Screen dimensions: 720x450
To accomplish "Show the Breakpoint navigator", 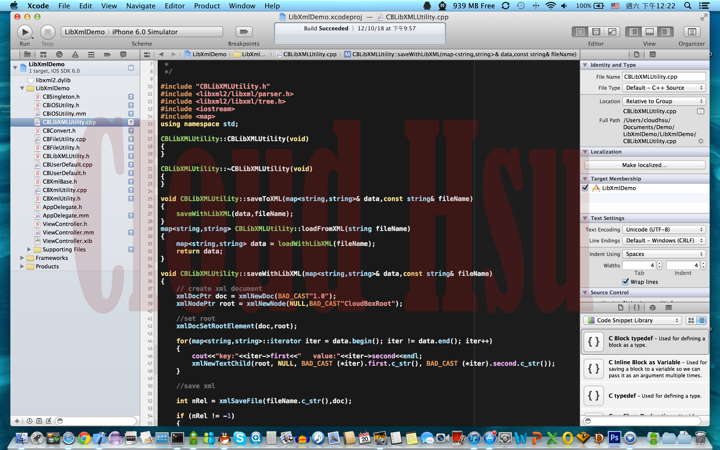I will [107, 54].
